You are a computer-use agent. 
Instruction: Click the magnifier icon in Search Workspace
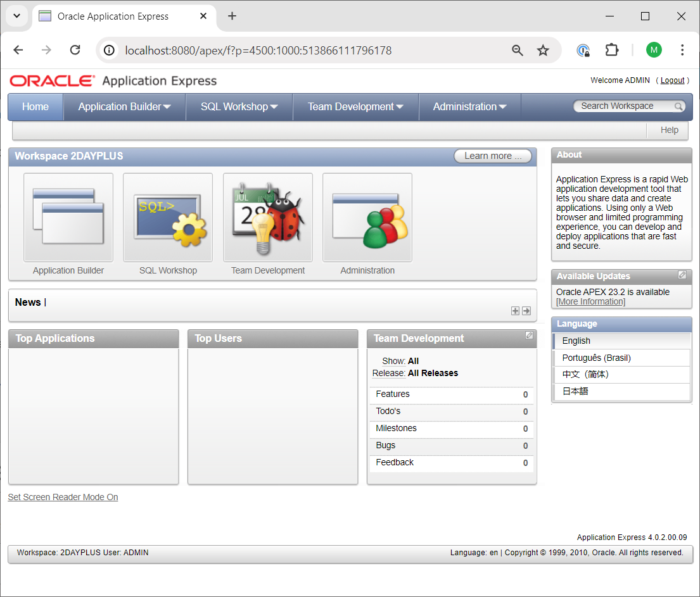pyautogui.click(x=678, y=106)
